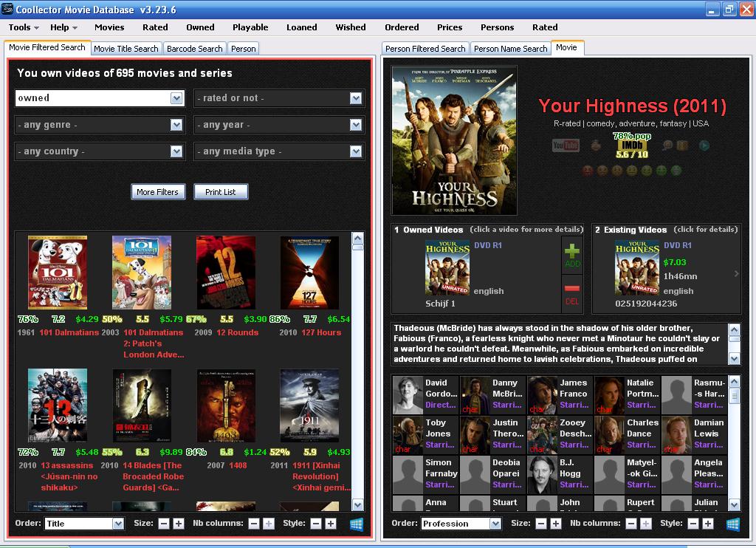756x548 pixels.
Task: Click the Zooey Deschanel cast photo
Action: [x=543, y=435]
